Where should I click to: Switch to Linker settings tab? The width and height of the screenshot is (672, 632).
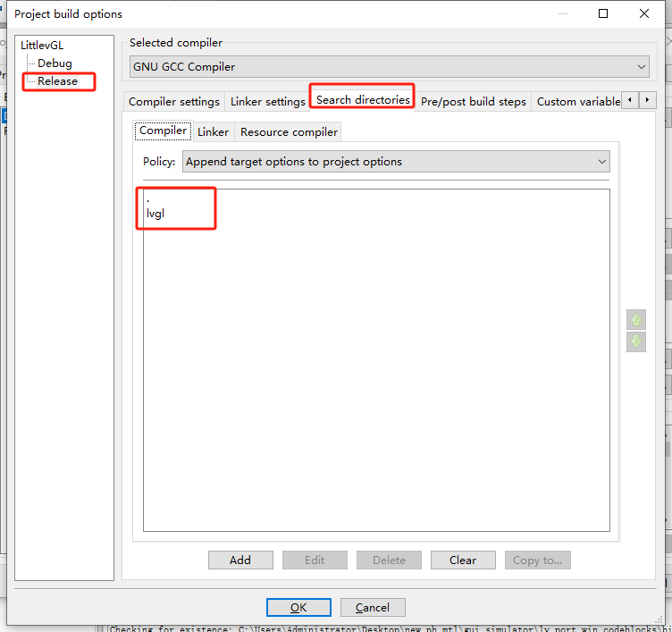pyautogui.click(x=268, y=102)
